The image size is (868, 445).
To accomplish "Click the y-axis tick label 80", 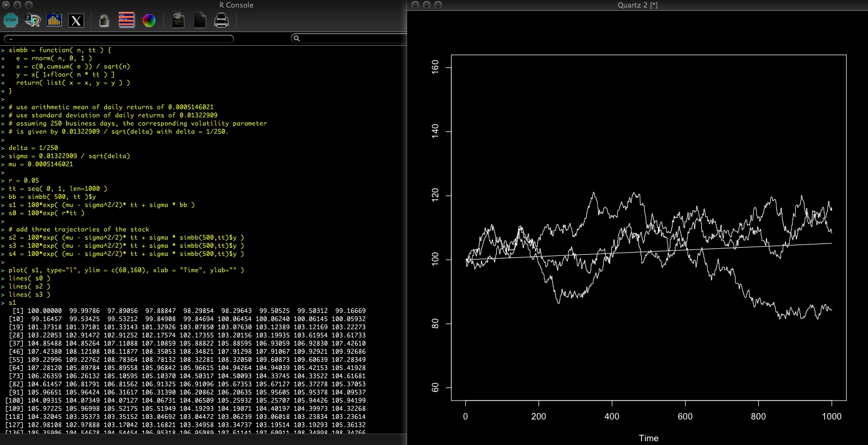I will tap(435, 324).
